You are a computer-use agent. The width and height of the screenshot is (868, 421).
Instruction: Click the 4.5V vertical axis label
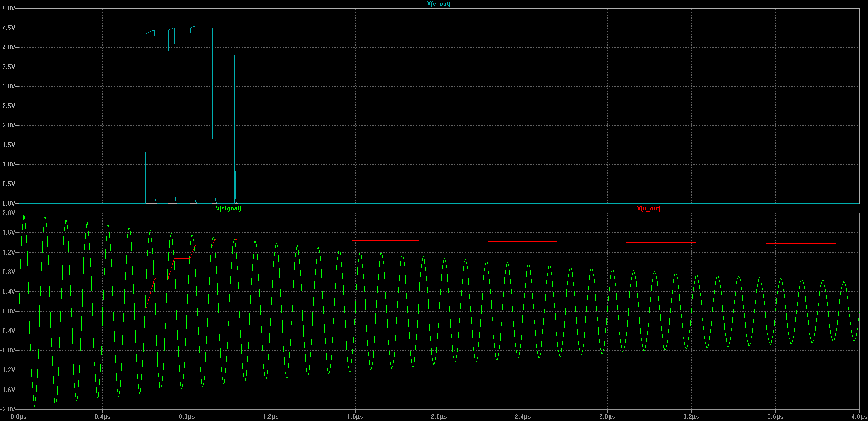[8, 28]
